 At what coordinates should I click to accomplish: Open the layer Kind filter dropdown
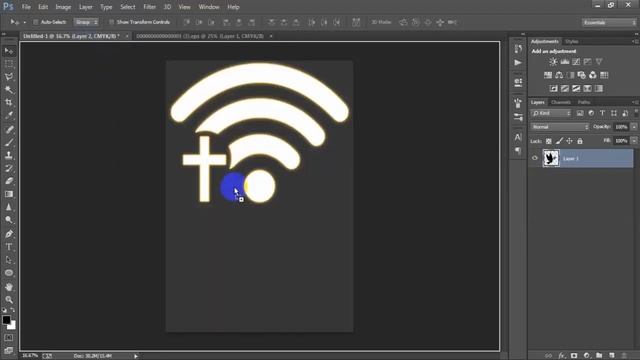coord(551,113)
